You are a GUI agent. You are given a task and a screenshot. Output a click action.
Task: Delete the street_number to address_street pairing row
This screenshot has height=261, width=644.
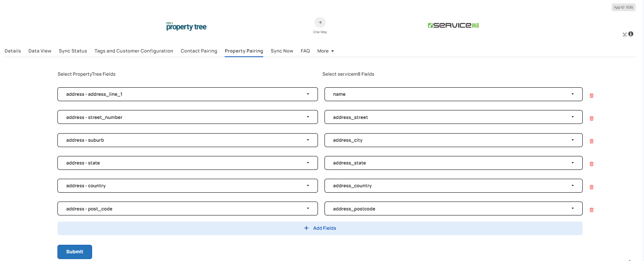tap(592, 118)
